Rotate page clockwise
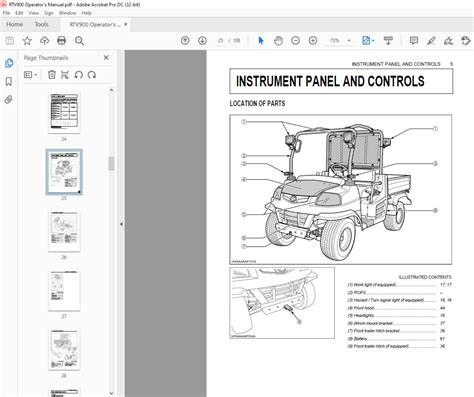 click(92, 75)
